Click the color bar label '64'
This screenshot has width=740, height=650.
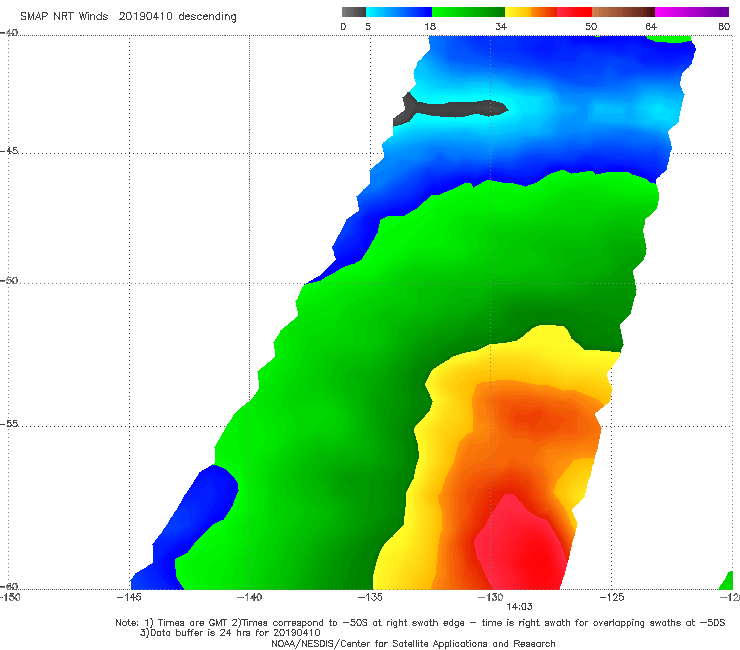pos(651,27)
